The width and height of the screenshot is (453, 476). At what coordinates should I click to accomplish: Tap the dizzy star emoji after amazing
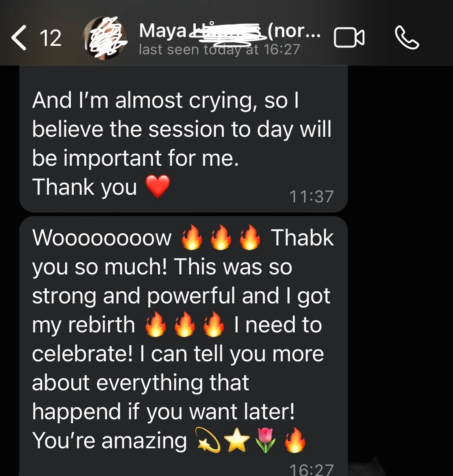208,441
